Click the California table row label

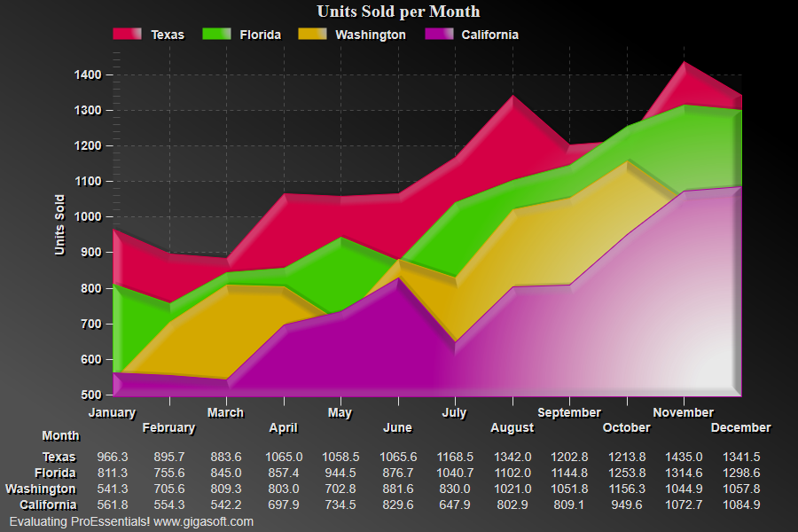[x=49, y=505]
